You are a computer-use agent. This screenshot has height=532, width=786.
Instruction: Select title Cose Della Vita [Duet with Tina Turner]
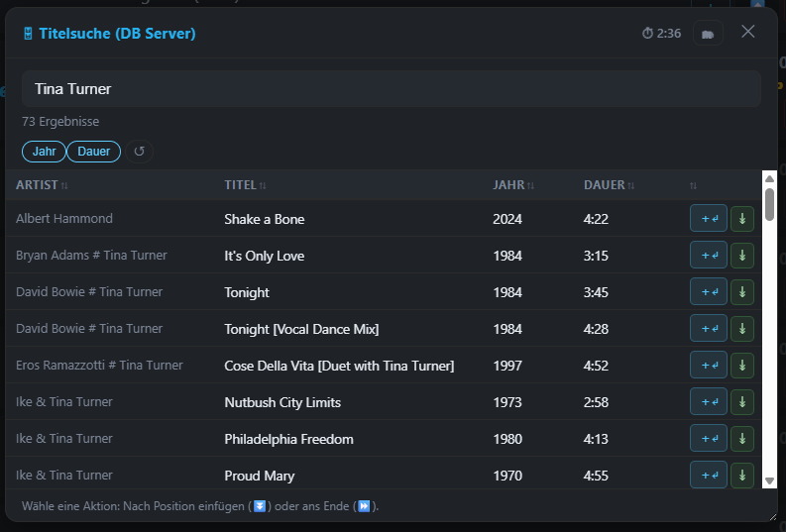(339, 366)
